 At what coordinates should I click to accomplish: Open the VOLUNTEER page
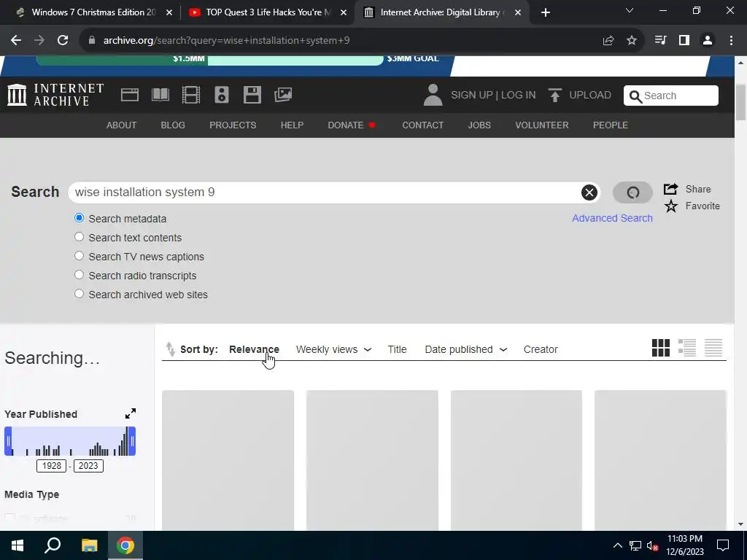point(542,125)
